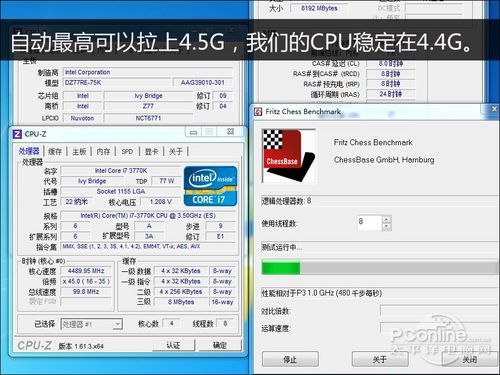
Task: Click the name field Intel Core i7 3770K
Action: pos(121,171)
